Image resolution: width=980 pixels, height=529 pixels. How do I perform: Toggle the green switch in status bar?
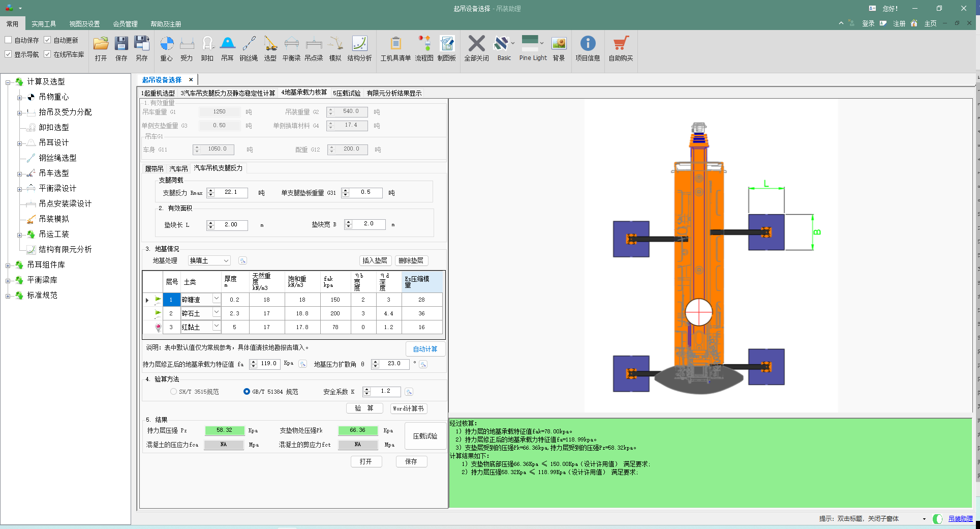pos(938,519)
